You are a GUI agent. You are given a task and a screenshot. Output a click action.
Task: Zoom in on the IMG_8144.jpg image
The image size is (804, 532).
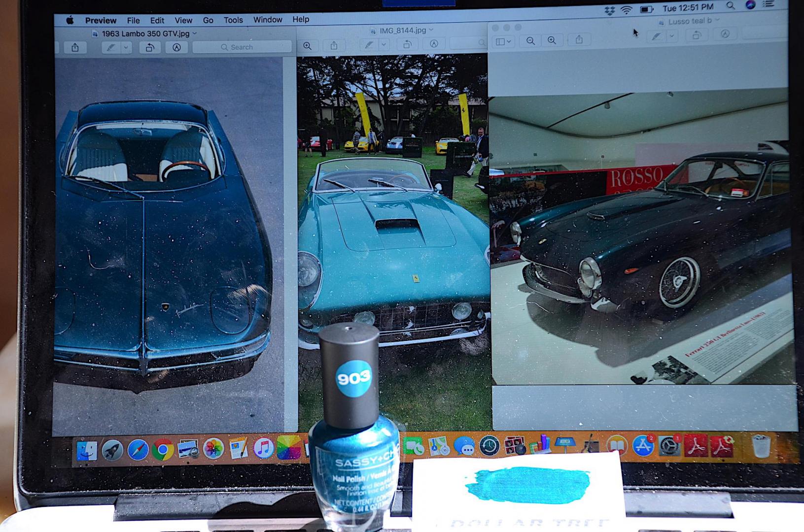click(x=307, y=46)
